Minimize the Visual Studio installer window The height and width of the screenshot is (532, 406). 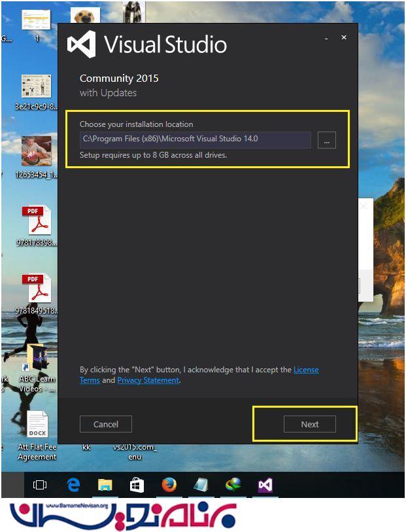tap(326, 38)
